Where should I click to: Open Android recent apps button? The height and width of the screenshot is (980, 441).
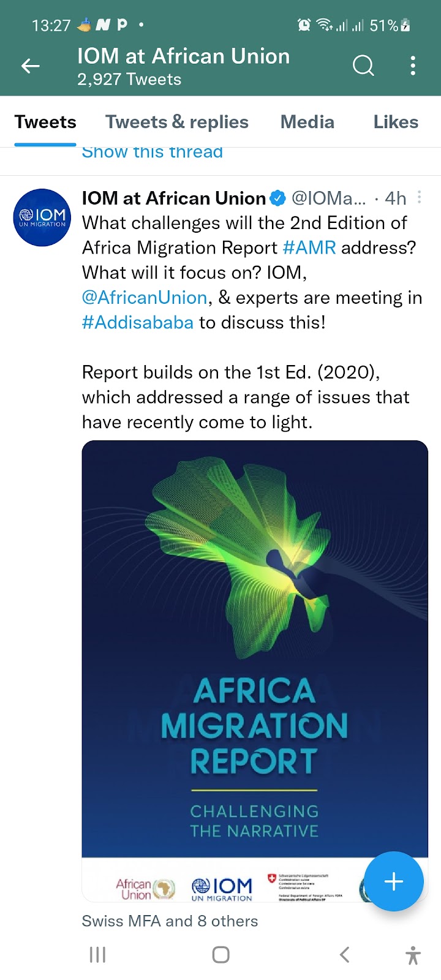pyautogui.click(x=98, y=954)
